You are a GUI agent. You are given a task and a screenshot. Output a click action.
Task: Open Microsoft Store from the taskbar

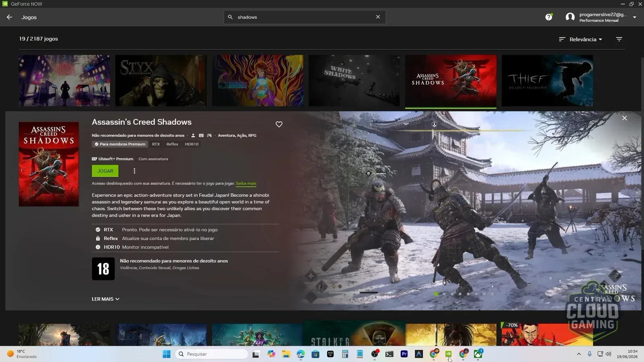click(x=316, y=354)
